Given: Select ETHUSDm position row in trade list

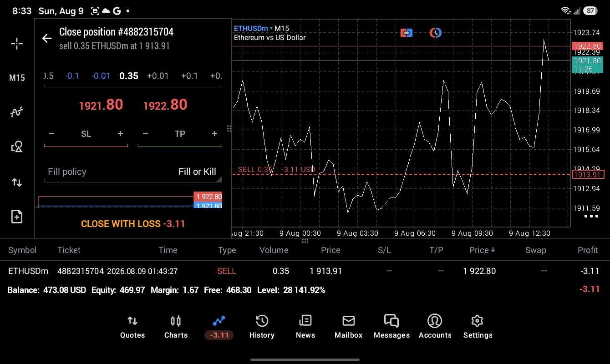Looking at the screenshot, I should pos(305,271).
